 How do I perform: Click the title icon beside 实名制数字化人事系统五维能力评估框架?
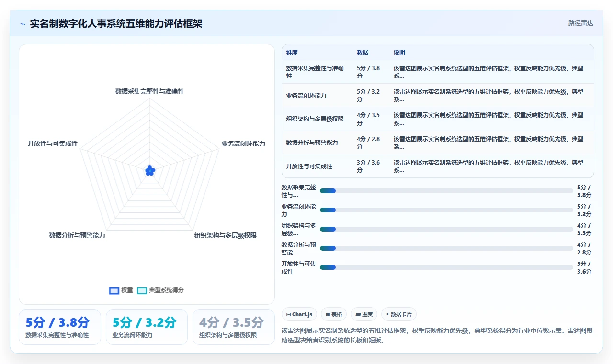[x=23, y=24]
